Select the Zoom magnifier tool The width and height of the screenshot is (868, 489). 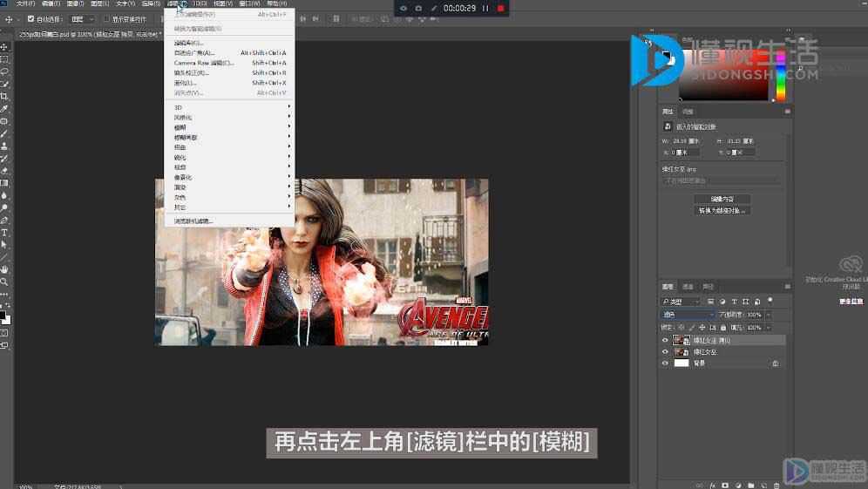tap(4, 282)
